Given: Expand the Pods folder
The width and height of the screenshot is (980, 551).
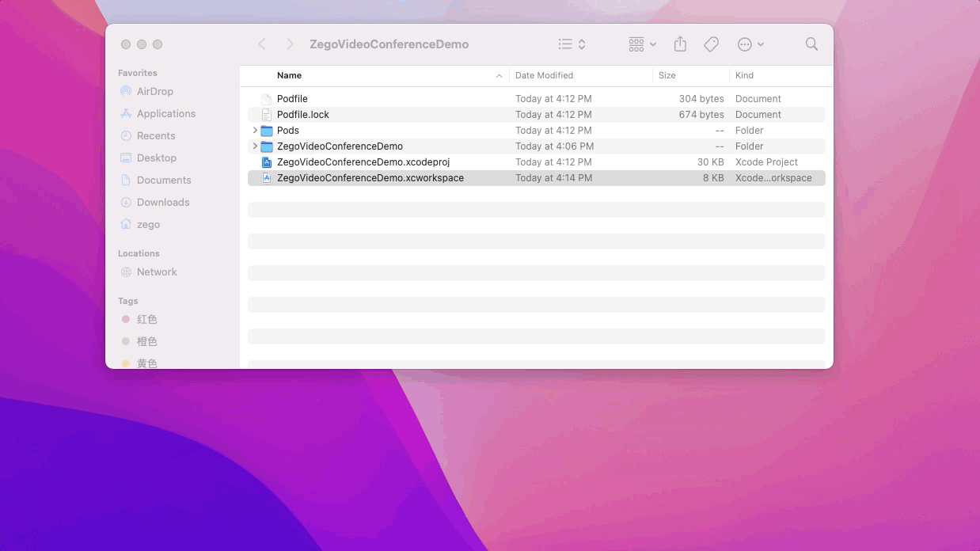Looking at the screenshot, I should pos(255,130).
